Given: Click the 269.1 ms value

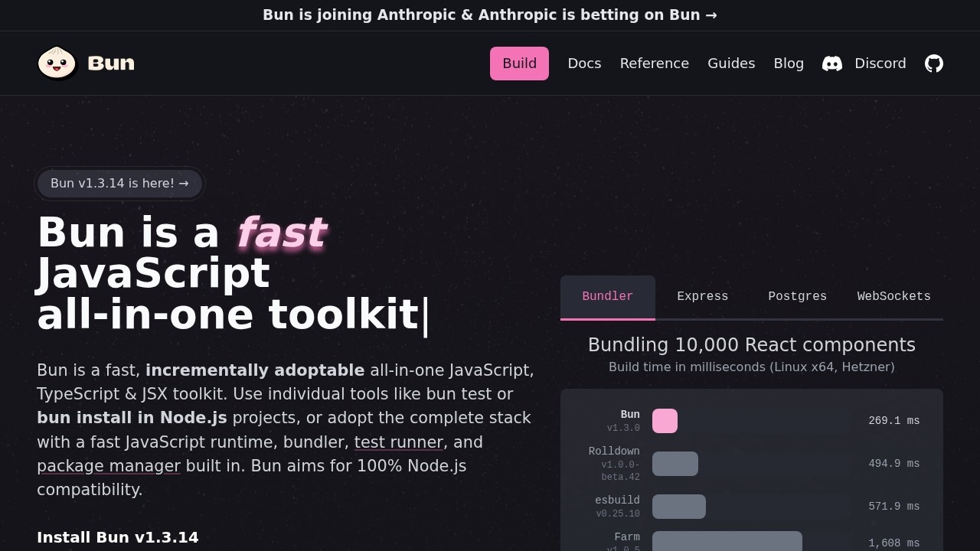Looking at the screenshot, I should pos(894,421).
